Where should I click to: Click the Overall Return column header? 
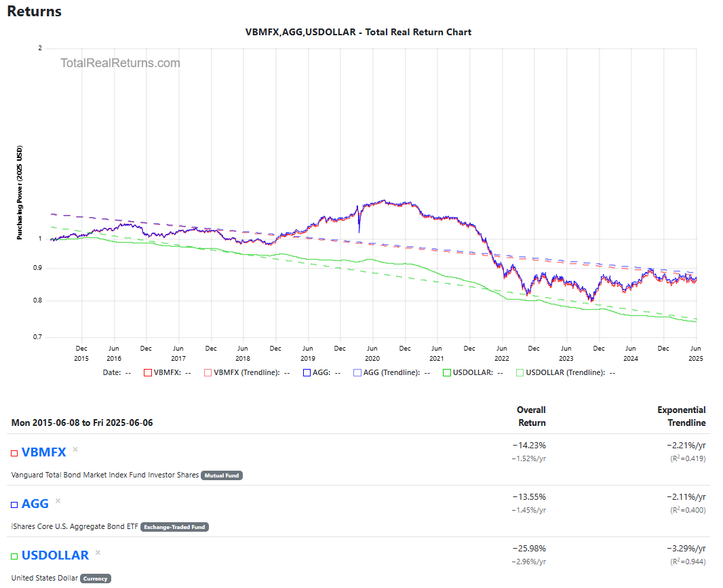pyautogui.click(x=531, y=416)
